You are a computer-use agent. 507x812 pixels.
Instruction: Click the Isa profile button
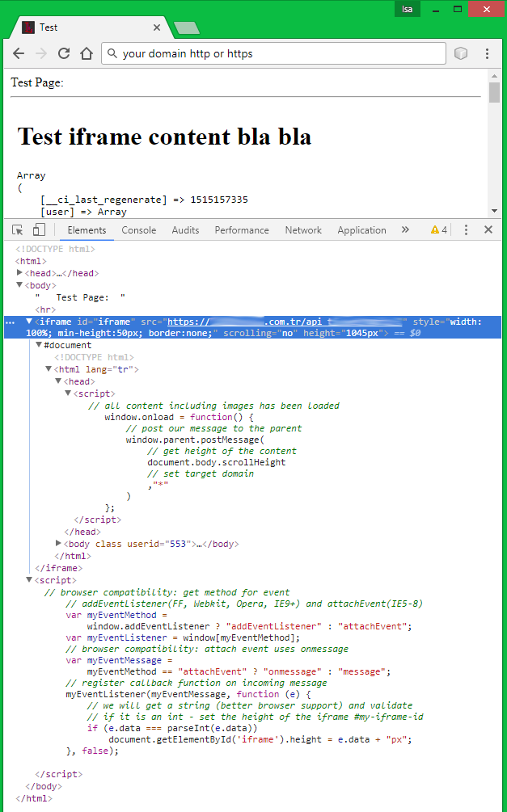pyautogui.click(x=408, y=9)
